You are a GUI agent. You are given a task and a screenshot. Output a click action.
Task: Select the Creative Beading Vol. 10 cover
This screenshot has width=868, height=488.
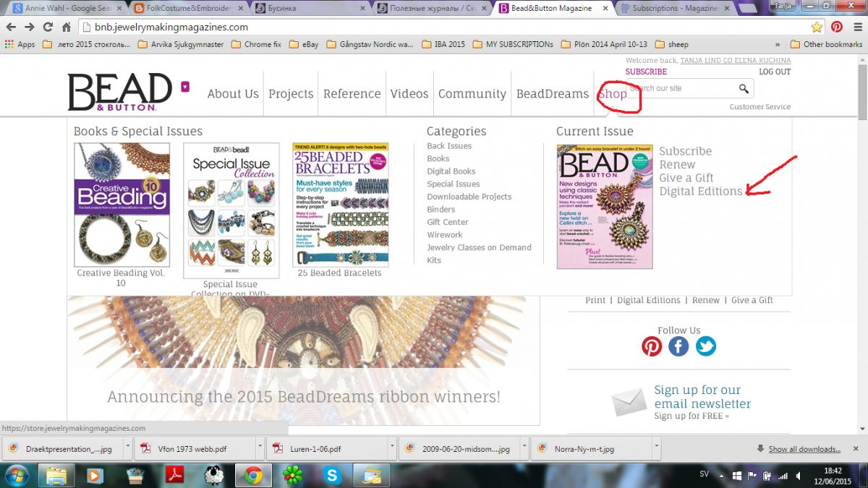[122, 204]
